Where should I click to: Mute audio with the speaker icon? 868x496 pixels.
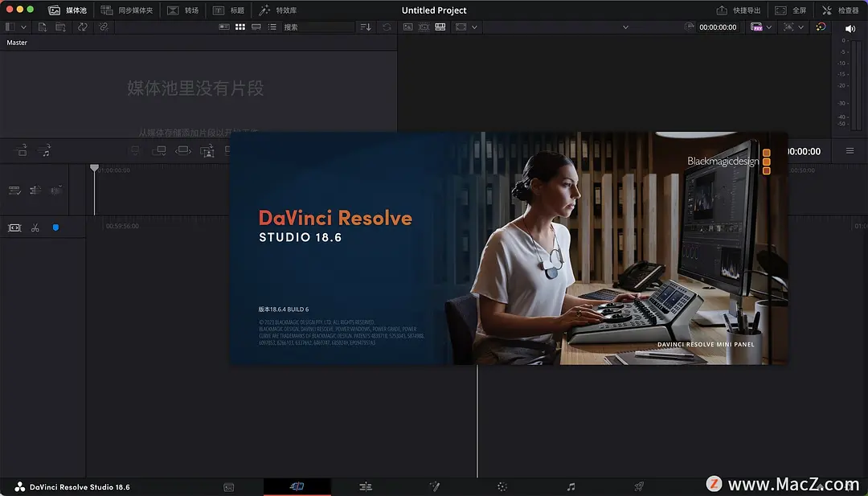(x=850, y=27)
